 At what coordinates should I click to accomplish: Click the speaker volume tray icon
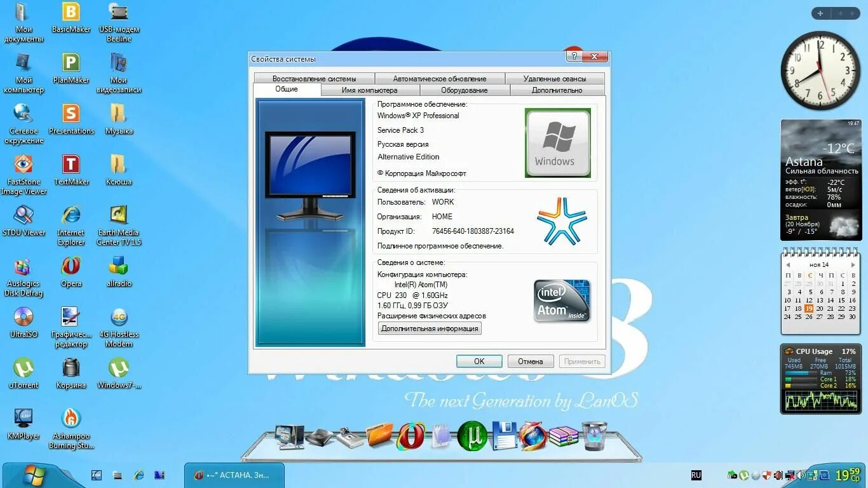click(x=802, y=475)
